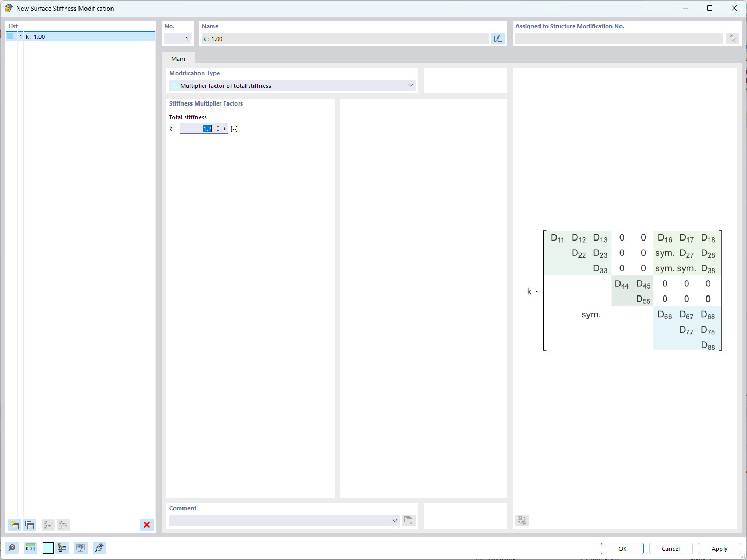Copy the selected stiffness modification
The width and height of the screenshot is (747, 560).
pyautogui.click(x=30, y=525)
